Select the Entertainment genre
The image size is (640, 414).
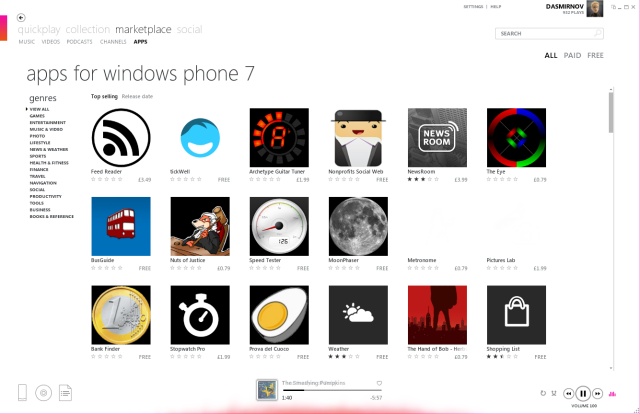click(x=47, y=122)
